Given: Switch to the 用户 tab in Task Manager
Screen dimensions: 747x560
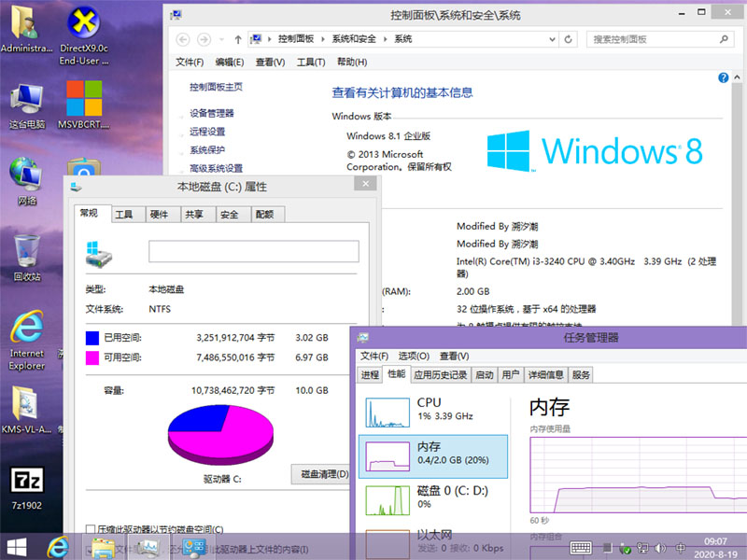Looking at the screenshot, I should tap(510, 375).
